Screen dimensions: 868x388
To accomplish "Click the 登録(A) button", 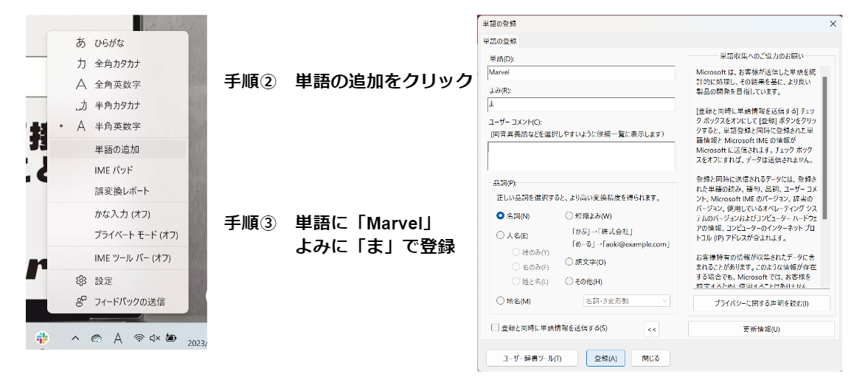I will click(605, 358).
